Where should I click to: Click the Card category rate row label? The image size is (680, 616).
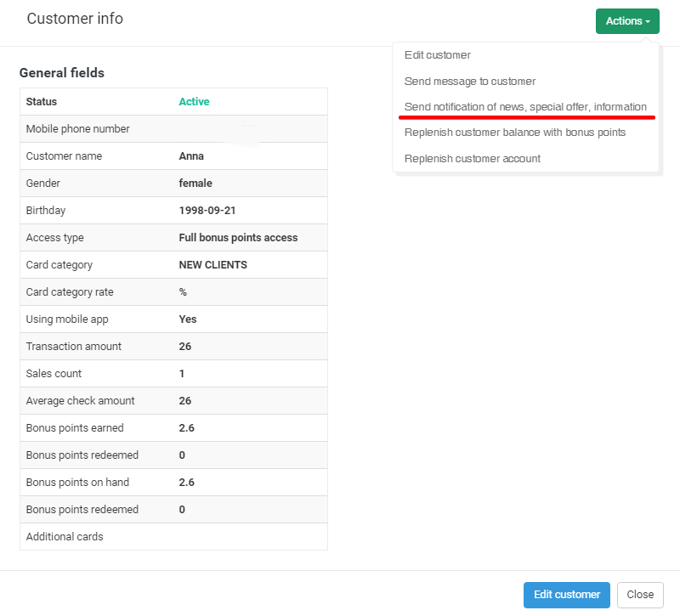point(70,292)
